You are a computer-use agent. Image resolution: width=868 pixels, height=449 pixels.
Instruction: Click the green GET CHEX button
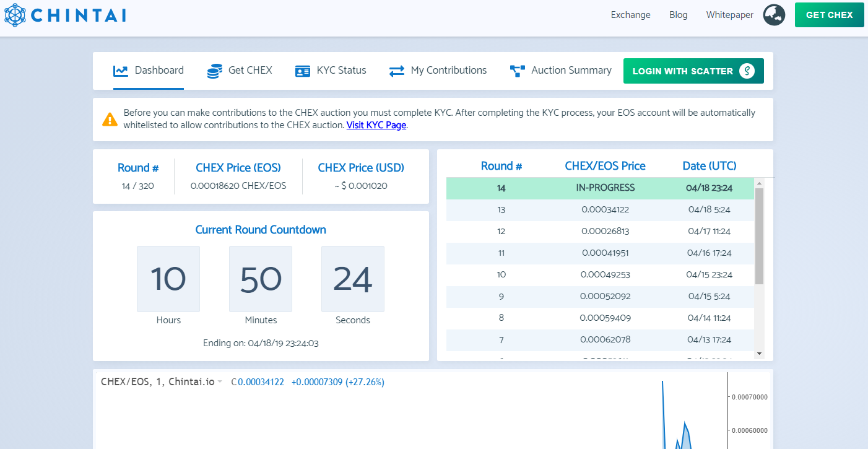[829, 15]
